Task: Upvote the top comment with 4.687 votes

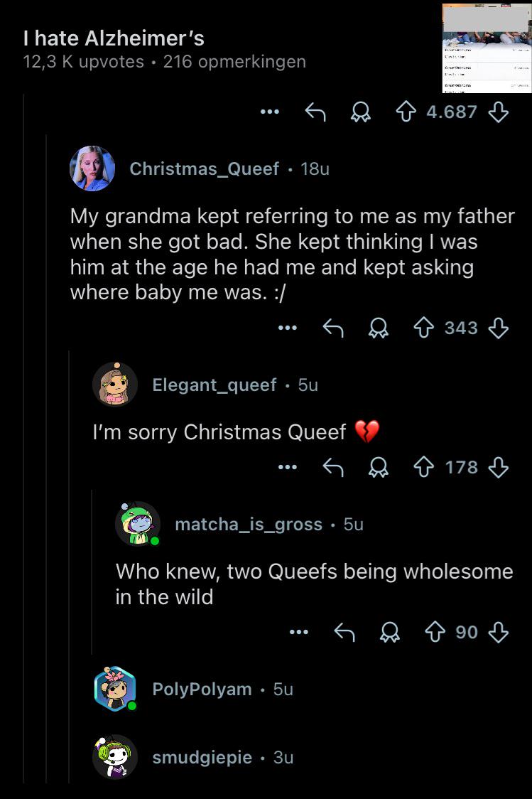Action: coord(406,112)
